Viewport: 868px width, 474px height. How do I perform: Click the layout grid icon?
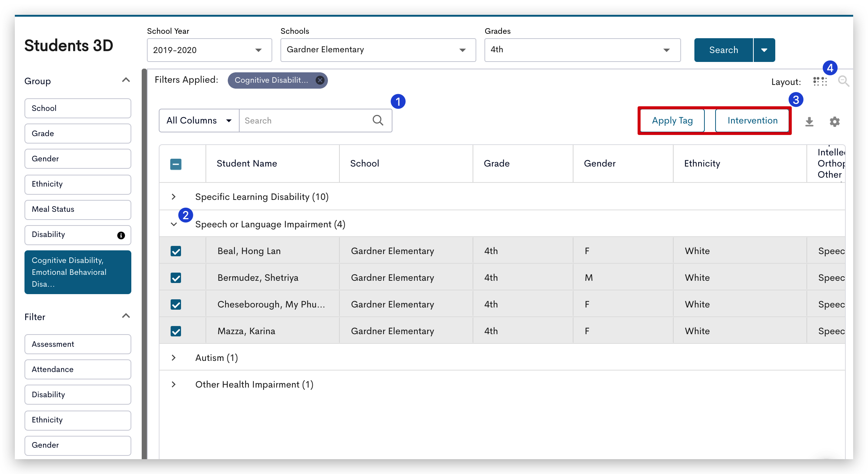820,81
